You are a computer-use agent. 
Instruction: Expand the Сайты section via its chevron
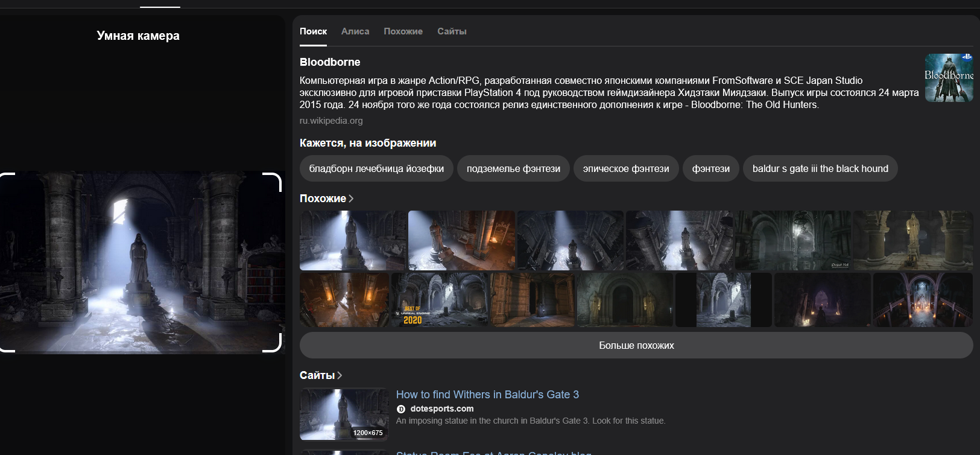[340, 375]
